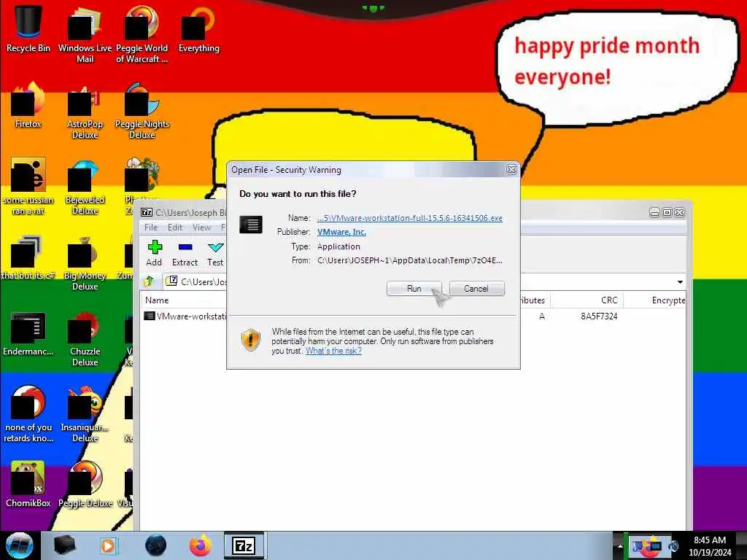Click the dark globe taskbar icon

point(156,545)
